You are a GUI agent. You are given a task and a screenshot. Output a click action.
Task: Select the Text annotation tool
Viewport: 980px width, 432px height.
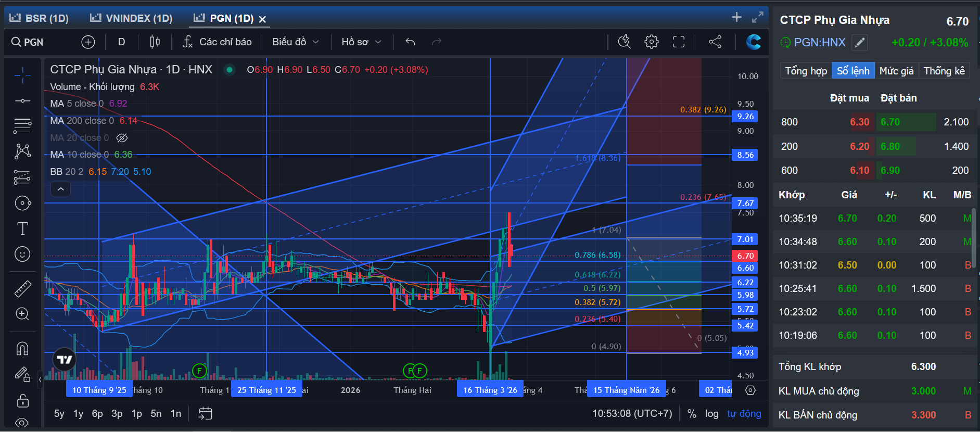pyautogui.click(x=22, y=228)
